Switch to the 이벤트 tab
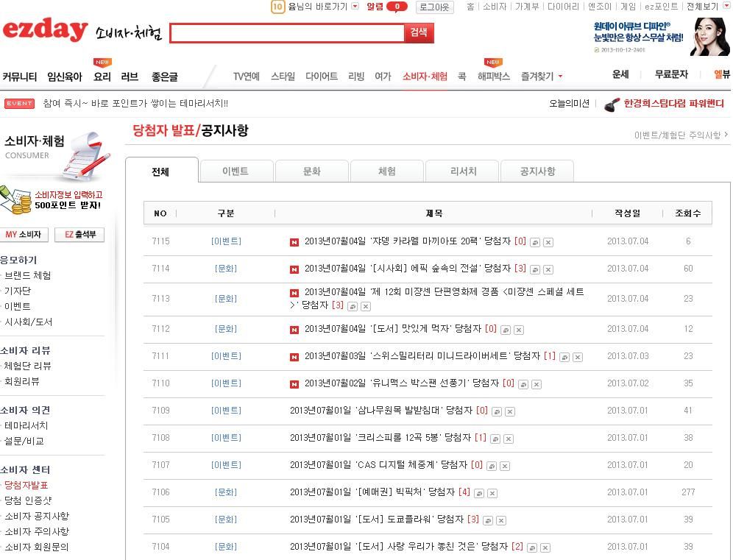 coord(236,171)
